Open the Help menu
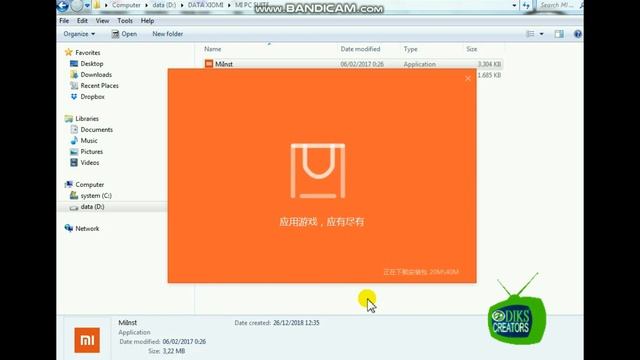This screenshot has width=640, height=360. coord(147,21)
